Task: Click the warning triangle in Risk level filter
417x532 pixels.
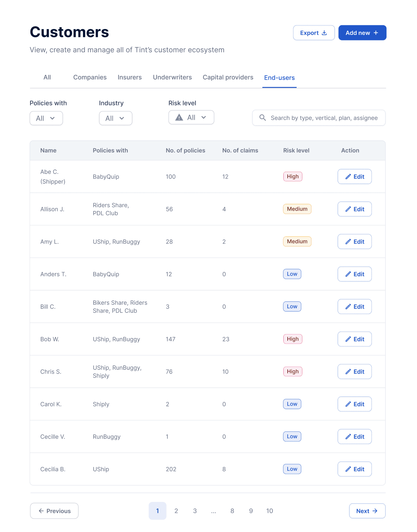Action: pos(179,118)
